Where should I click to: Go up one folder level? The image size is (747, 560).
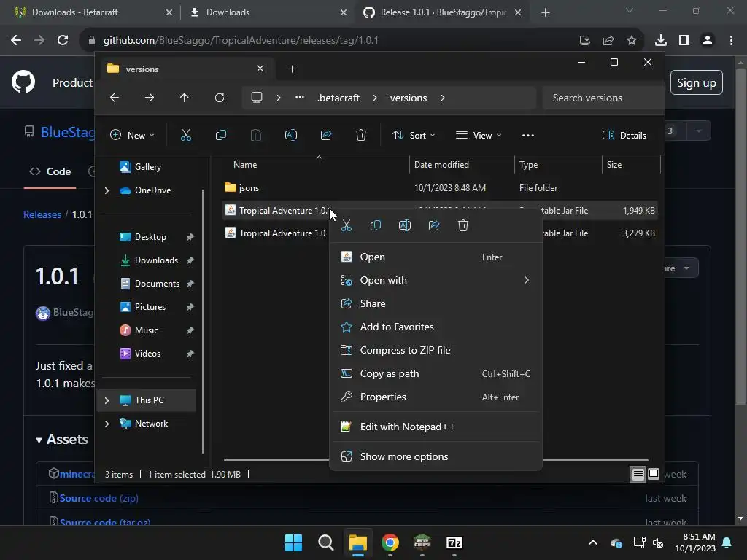(185, 98)
